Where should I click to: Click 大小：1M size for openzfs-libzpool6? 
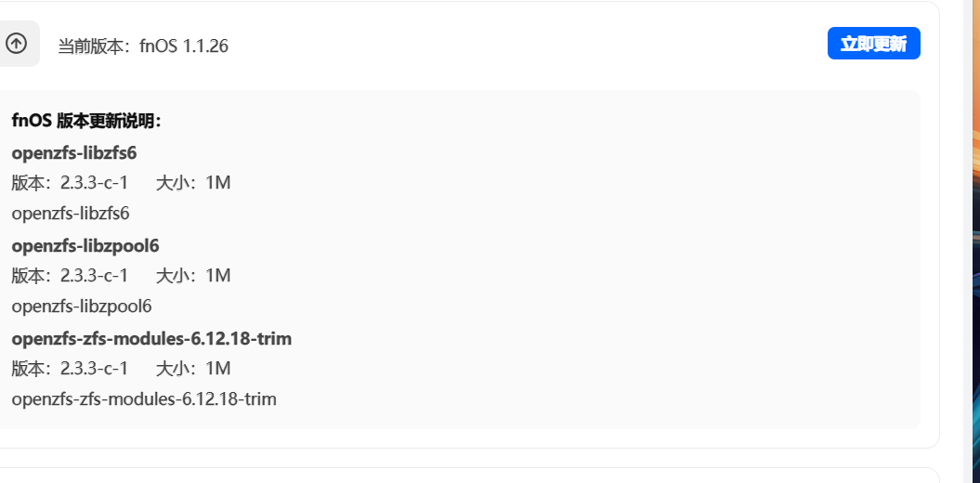click(193, 276)
